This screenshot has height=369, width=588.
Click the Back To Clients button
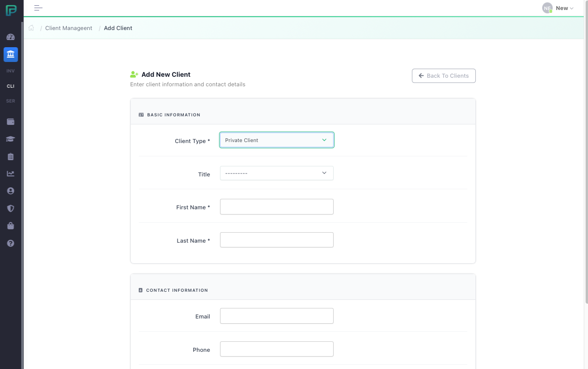[443, 76]
